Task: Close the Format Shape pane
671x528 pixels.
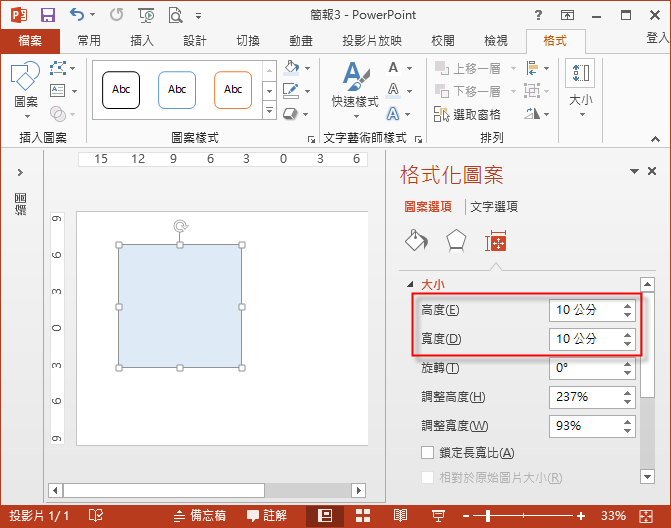Action: tap(652, 171)
